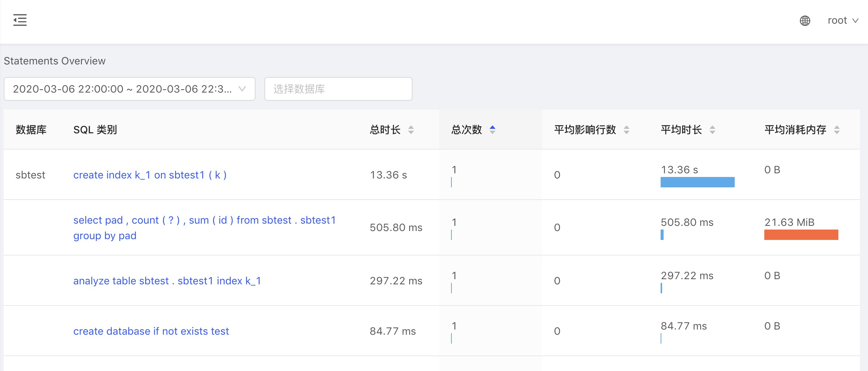The width and height of the screenshot is (868, 371).
Task: Click the blue 13.36 s duration bar
Action: [697, 182]
